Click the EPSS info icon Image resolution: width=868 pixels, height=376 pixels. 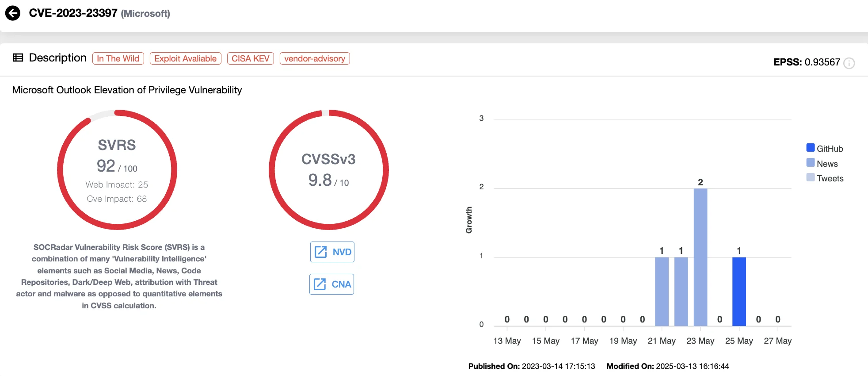click(x=849, y=63)
